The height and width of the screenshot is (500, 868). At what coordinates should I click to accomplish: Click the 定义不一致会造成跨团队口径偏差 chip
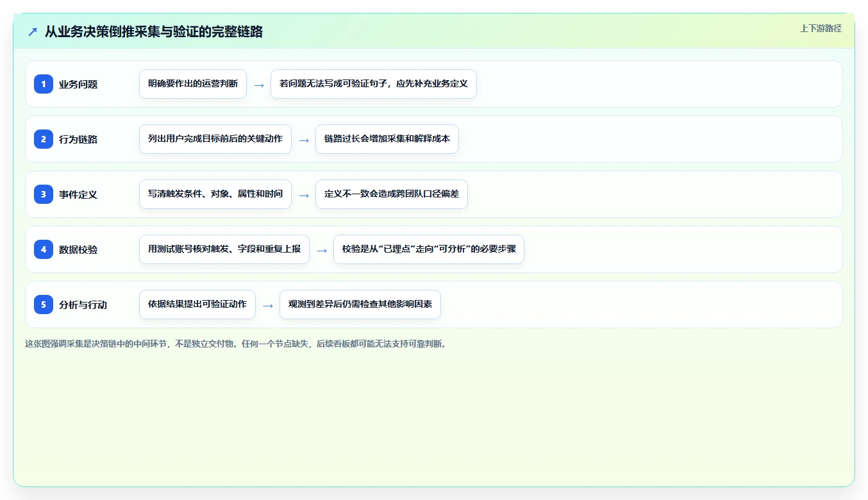(x=392, y=194)
